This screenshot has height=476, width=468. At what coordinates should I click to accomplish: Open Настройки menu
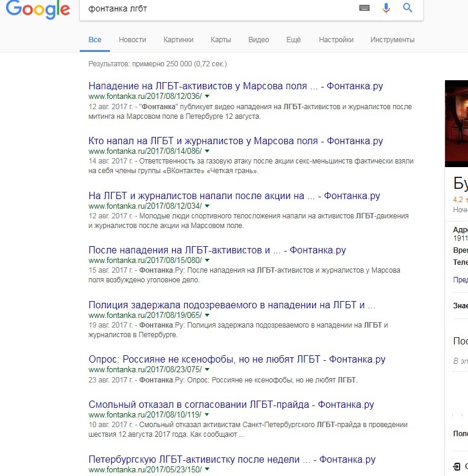(x=336, y=40)
